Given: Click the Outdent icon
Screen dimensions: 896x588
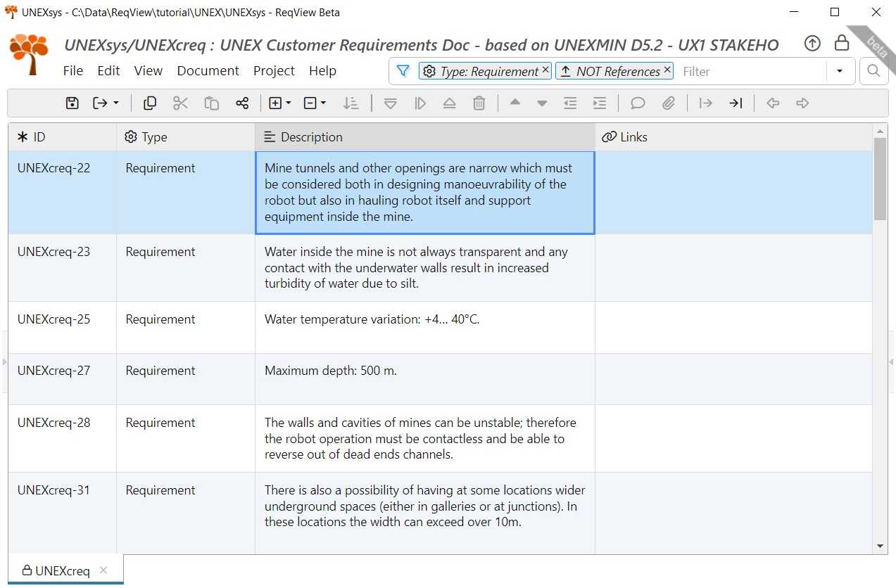Looking at the screenshot, I should coord(570,103).
